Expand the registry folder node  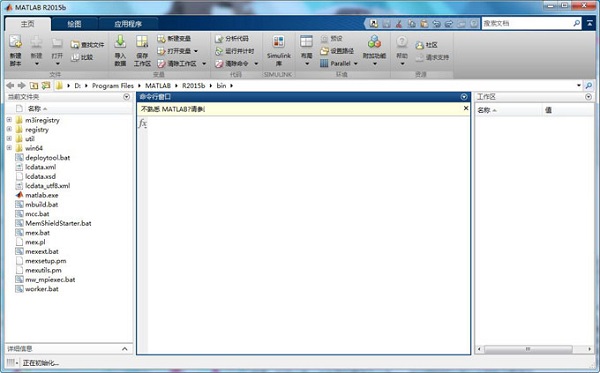coord(9,129)
